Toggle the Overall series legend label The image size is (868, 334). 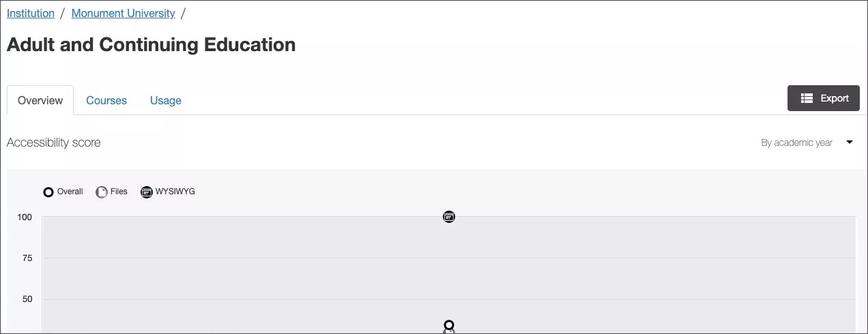pyautogui.click(x=70, y=192)
